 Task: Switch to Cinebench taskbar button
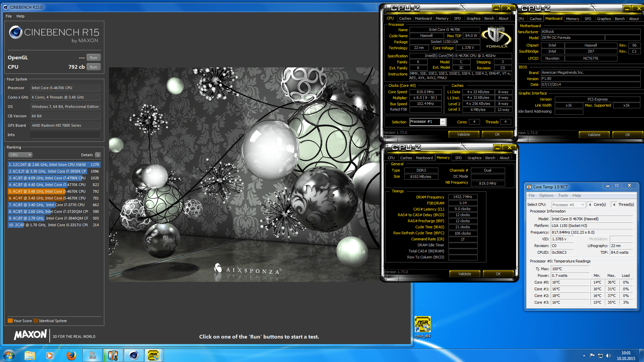[x=133, y=355]
